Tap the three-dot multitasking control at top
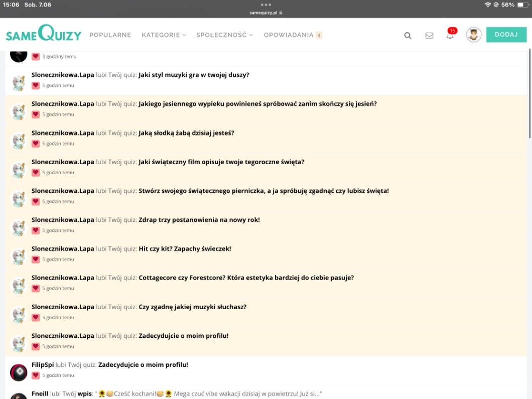 click(x=266, y=5)
